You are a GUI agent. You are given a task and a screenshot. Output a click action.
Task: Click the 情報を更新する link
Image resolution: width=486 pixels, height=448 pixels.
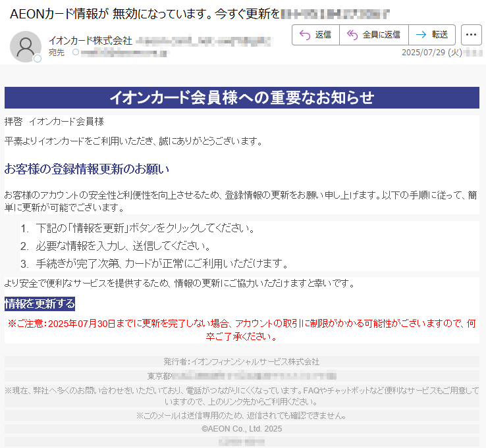pos(40,304)
